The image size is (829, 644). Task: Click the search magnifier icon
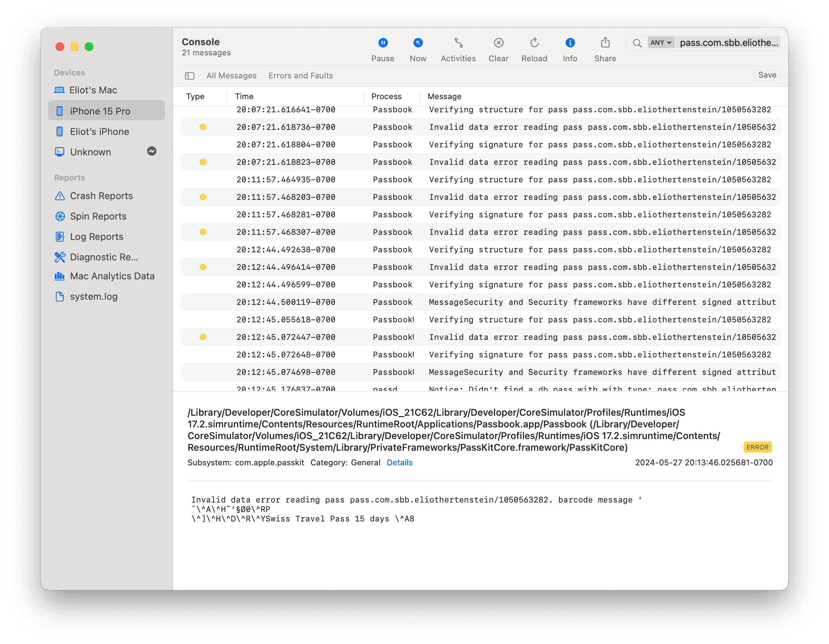click(637, 43)
